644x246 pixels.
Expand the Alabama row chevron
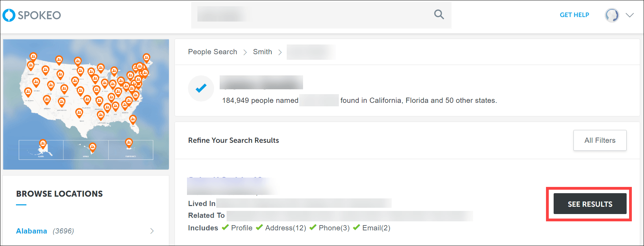point(152,231)
